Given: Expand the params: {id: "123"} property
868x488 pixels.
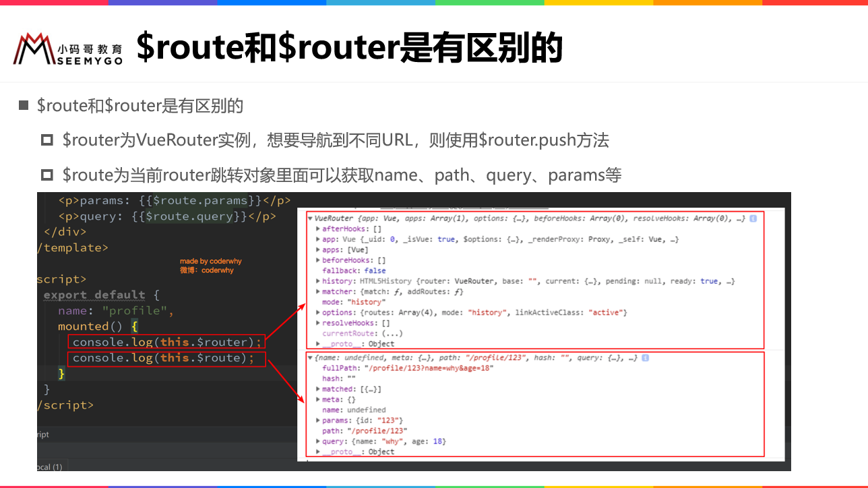Looking at the screenshot, I should point(317,421).
